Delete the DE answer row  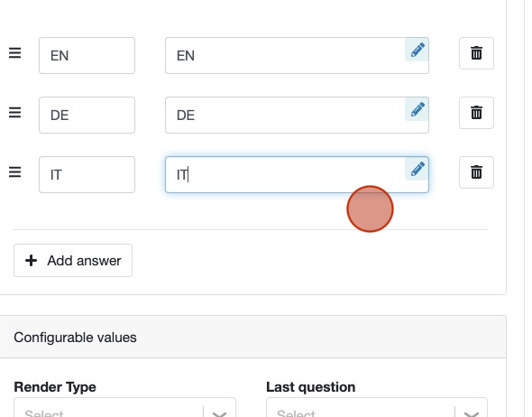click(x=476, y=113)
